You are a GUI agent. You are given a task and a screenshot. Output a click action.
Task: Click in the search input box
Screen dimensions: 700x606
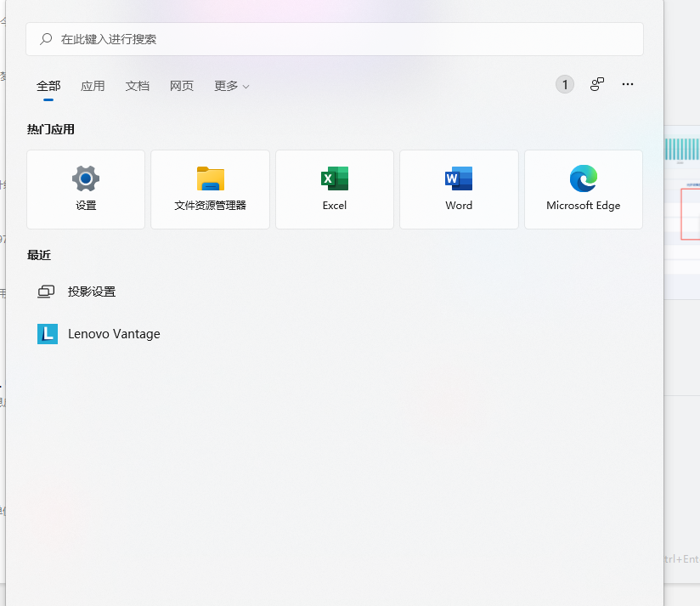pyautogui.click(x=335, y=39)
